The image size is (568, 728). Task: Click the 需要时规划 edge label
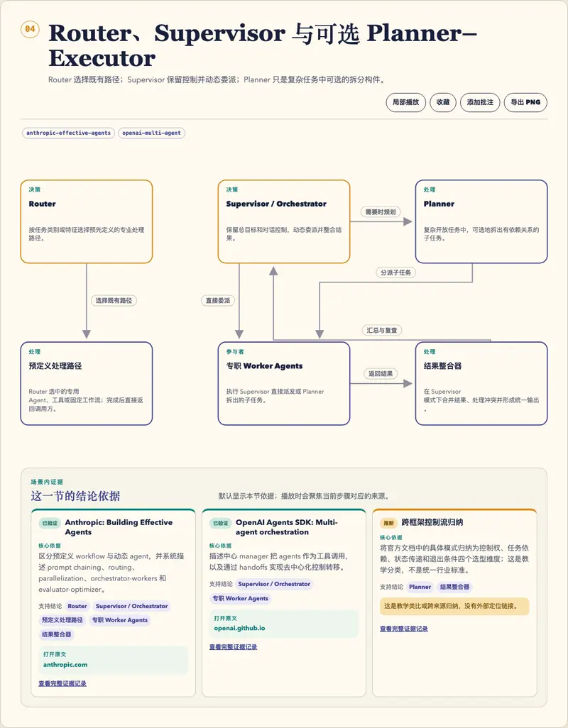coord(381,211)
